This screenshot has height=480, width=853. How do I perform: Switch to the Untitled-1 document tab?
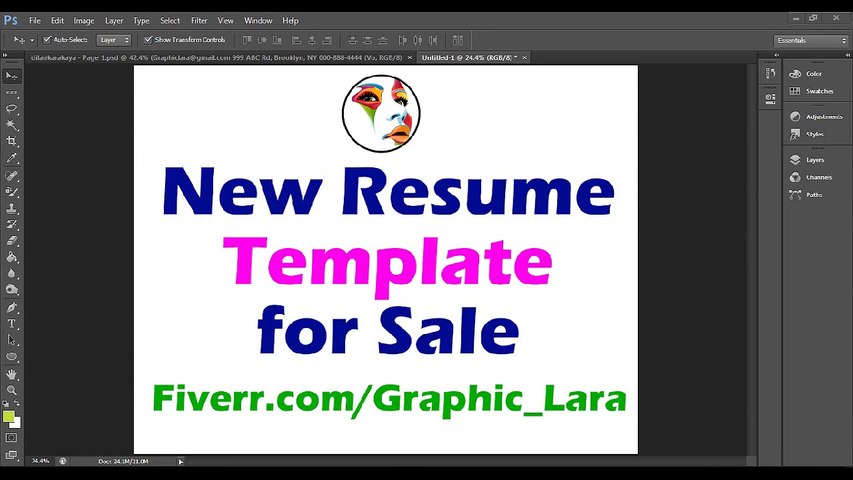469,57
